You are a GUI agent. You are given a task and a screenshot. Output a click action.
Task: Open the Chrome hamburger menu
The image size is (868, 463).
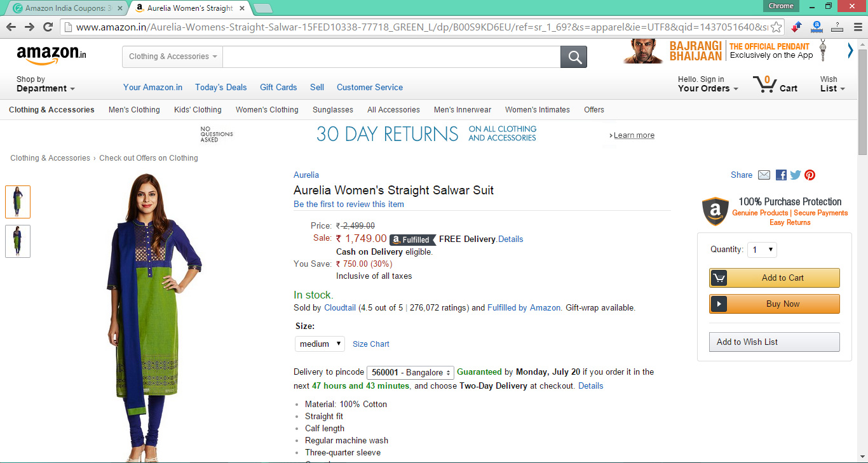(x=857, y=27)
